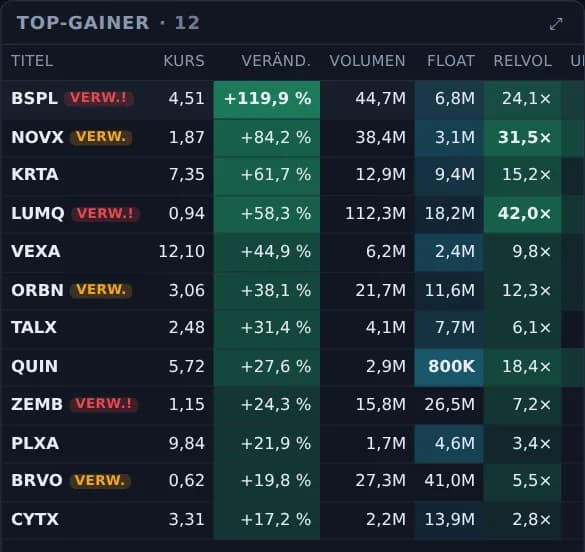Sort by TITEL column header
The height and width of the screenshot is (552, 585).
[32, 61]
